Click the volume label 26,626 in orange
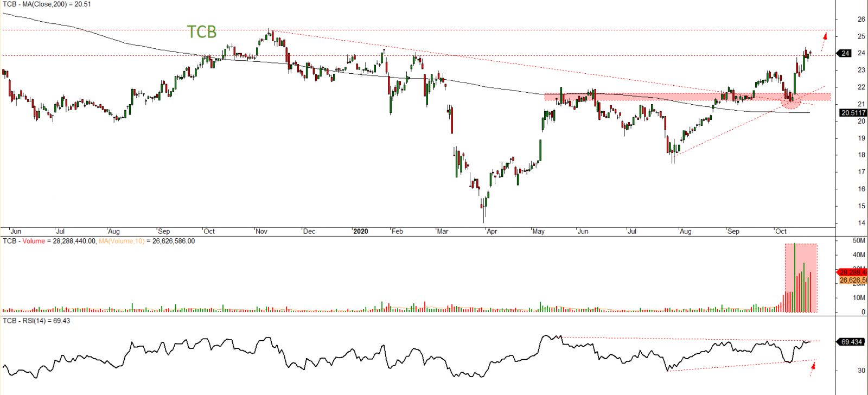The image size is (868, 395). click(853, 281)
